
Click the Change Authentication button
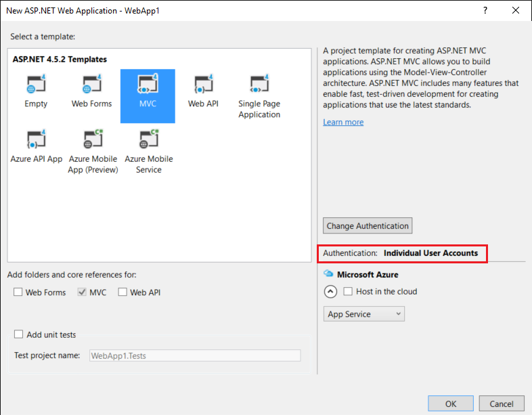click(368, 225)
